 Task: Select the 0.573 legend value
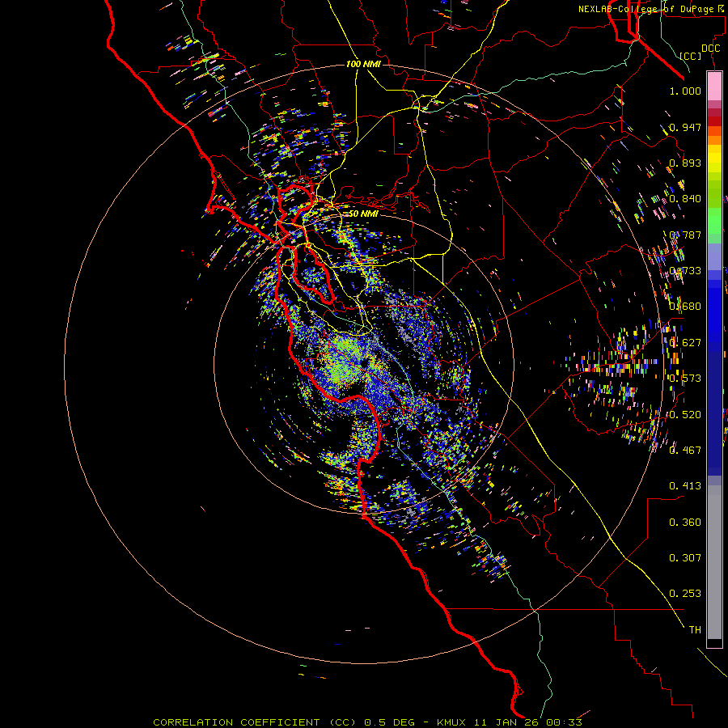(685, 379)
